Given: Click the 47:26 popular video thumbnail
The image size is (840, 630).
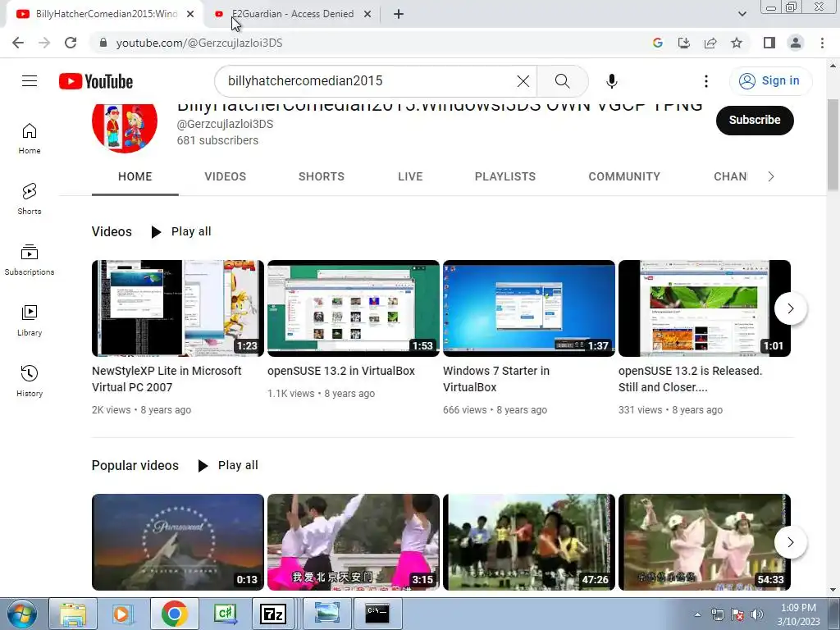Looking at the screenshot, I should point(529,542).
